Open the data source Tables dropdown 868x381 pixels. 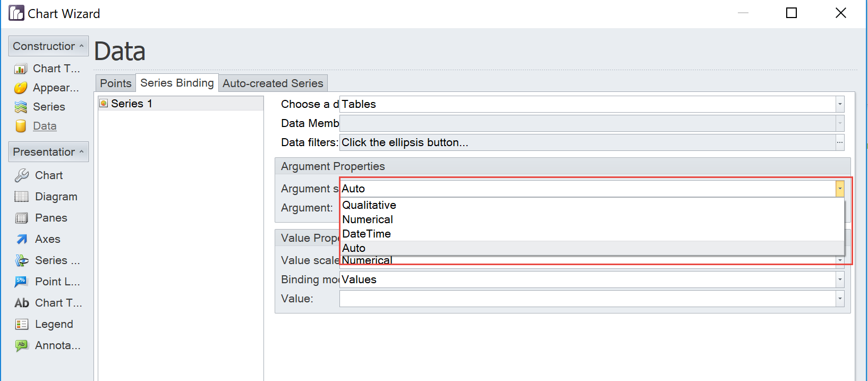click(840, 104)
